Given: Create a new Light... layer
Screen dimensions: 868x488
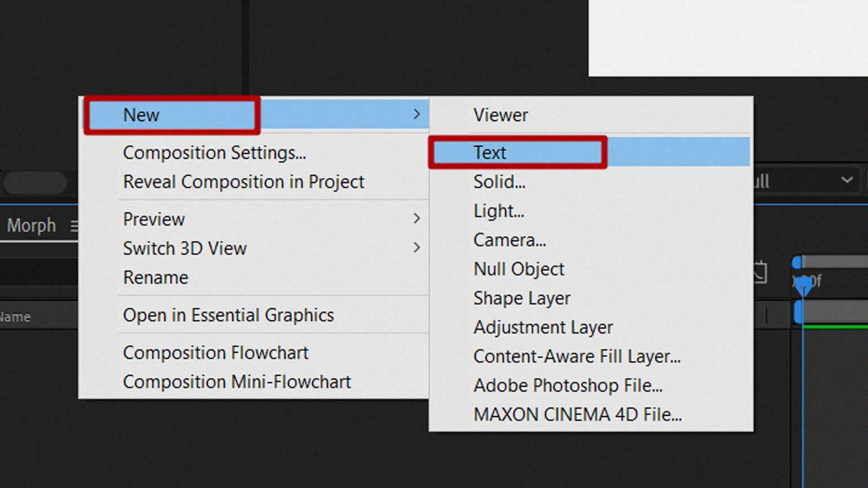Looking at the screenshot, I should click(499, 211).
